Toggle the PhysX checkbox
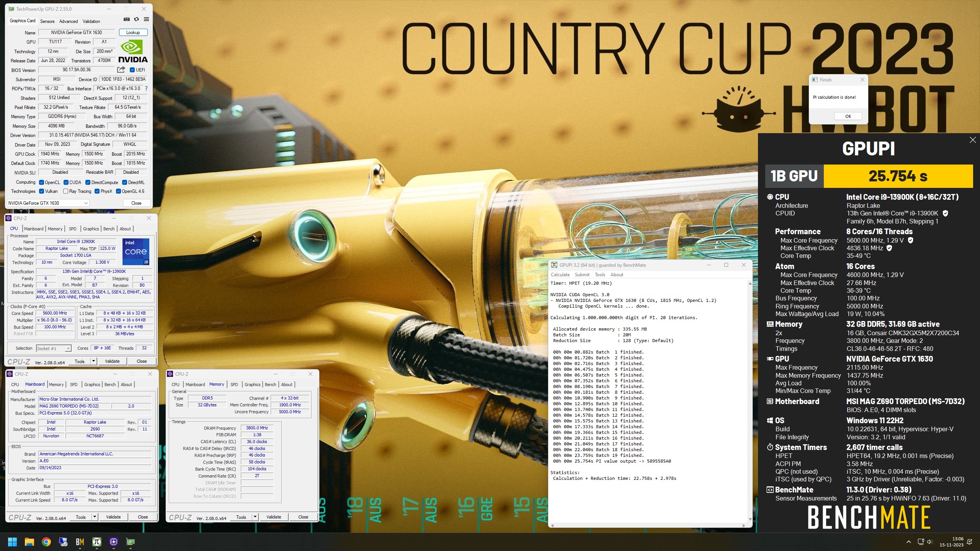 pos(97,191)
